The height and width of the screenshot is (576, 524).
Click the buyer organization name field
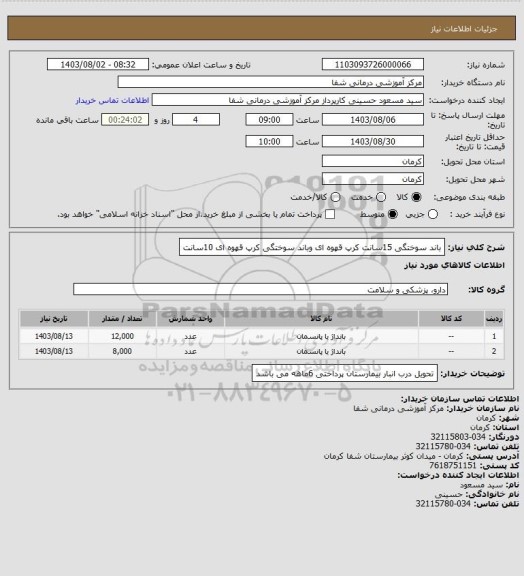(x=270, y=82)
